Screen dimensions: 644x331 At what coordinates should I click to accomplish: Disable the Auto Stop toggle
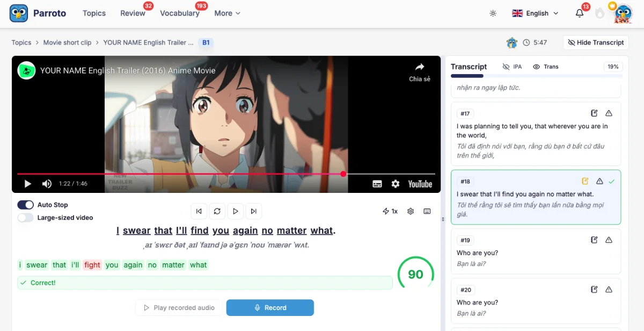coord(26,205)
